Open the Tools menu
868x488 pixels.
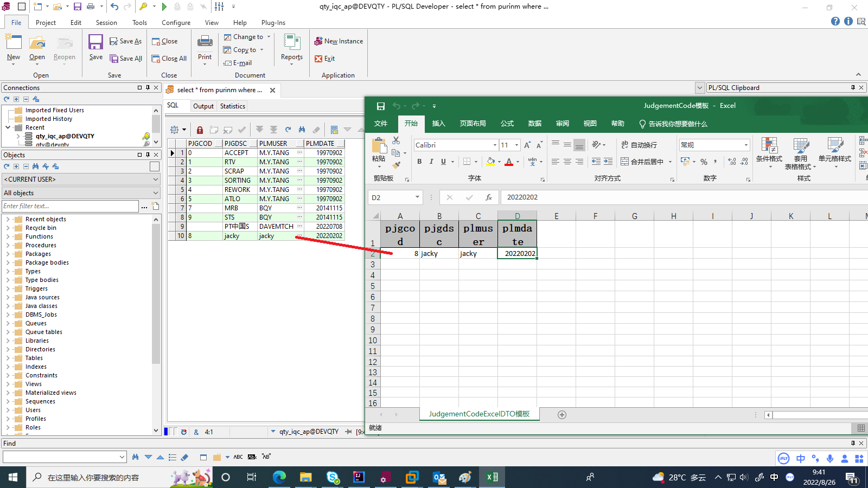click(139, 22)
